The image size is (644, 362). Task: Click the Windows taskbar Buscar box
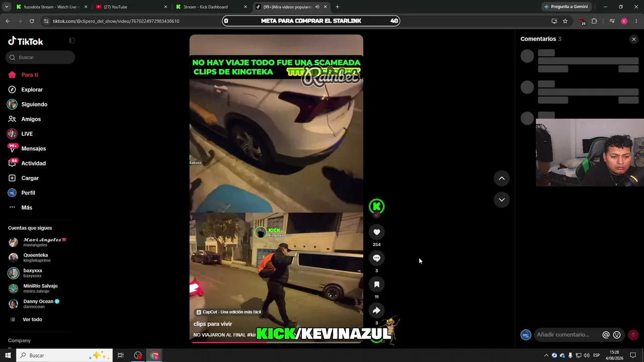pos(64,355)
